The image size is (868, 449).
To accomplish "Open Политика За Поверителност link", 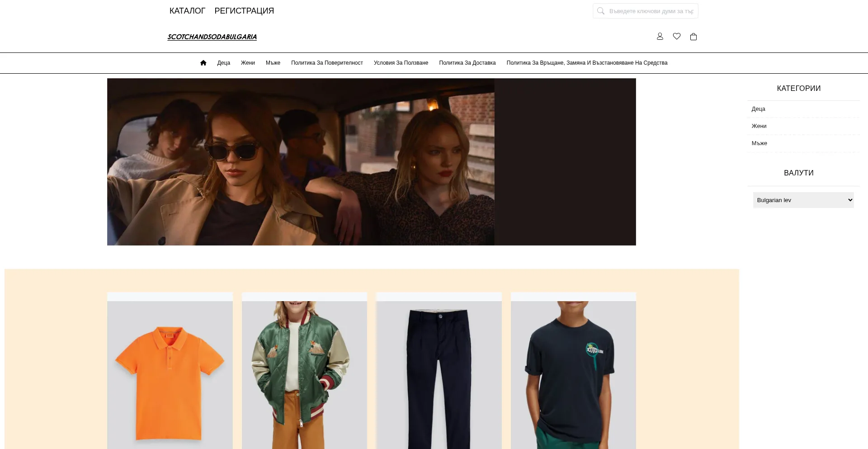I will pos(327,63).
